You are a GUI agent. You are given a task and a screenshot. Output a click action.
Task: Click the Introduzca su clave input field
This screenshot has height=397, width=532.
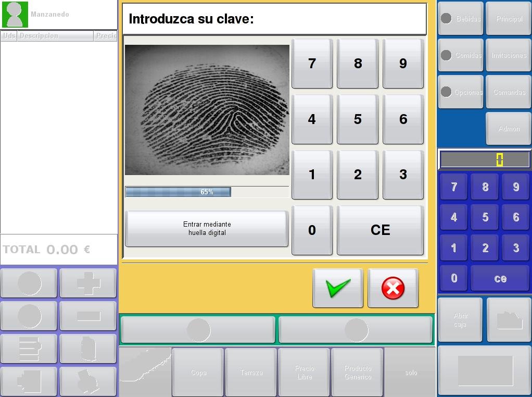click(x=274, y=19)
